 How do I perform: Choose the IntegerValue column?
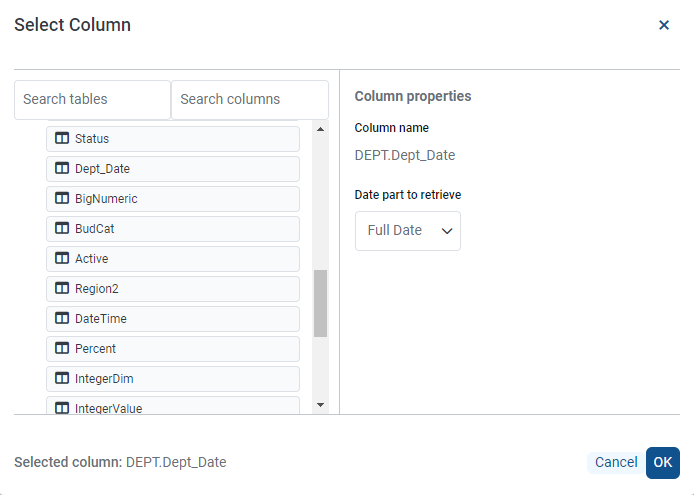(x=173, y=406)
